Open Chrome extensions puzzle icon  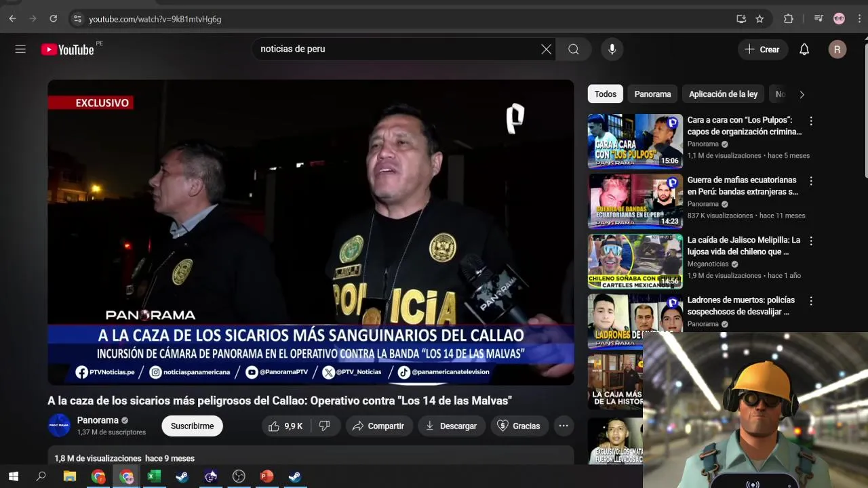click(x=789, y=19)
